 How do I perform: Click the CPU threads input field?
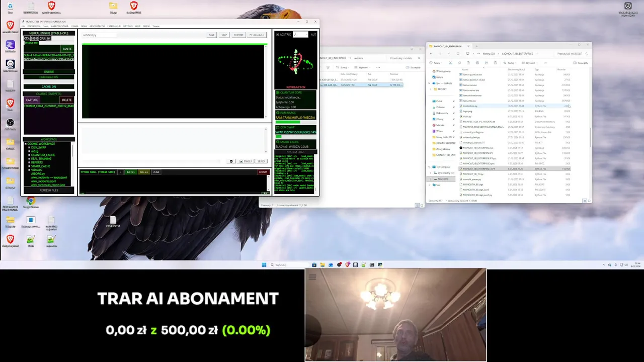(49, 38)
